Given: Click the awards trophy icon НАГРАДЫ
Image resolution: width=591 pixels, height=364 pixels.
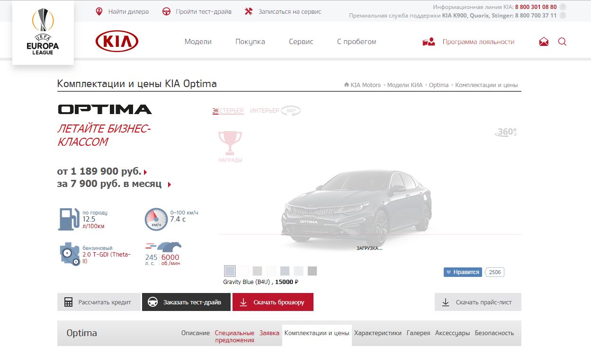Looking at the screenshot, I should 230,147.
